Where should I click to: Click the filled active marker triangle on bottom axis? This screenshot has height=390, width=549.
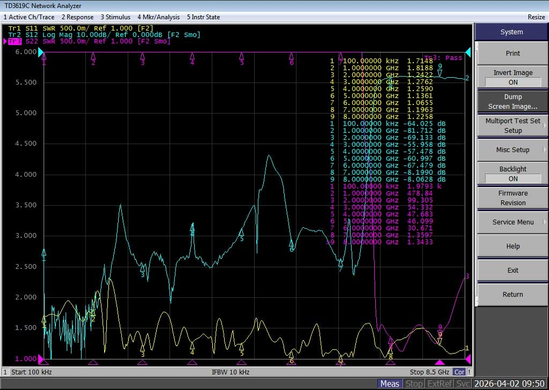pyautogui.click(x=440, y=362)
